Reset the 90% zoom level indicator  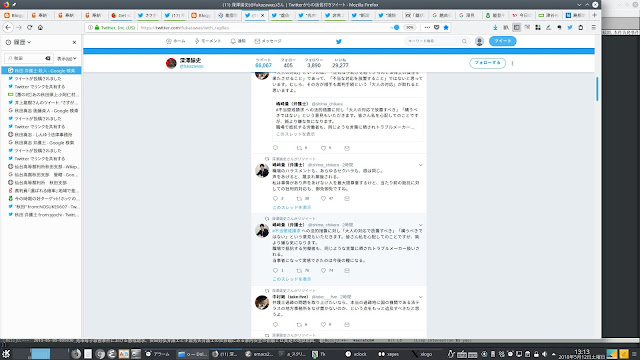click(x=409, y=27)
